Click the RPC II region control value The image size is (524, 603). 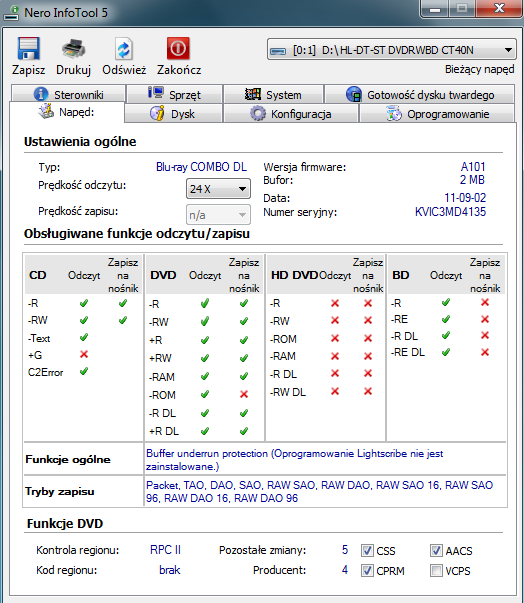(x=165, y=550)
